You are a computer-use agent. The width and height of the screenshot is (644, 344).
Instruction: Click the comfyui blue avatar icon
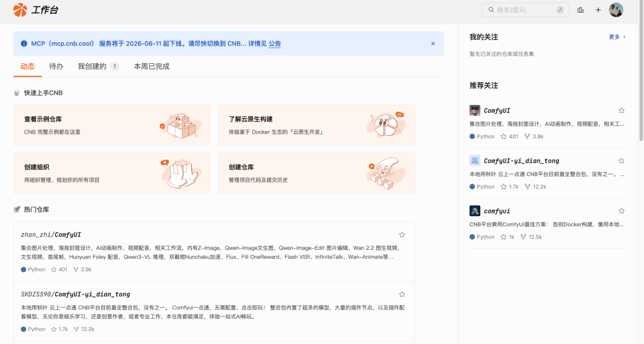[x=475, y=211]
